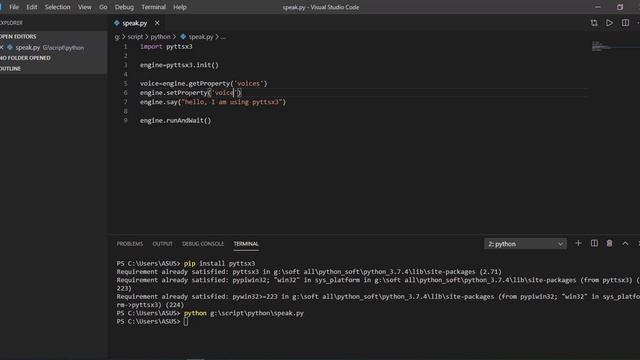Screen dimensions: 640x360
Task: Click the Explorer sidebar title
Action: coord(11,23)
